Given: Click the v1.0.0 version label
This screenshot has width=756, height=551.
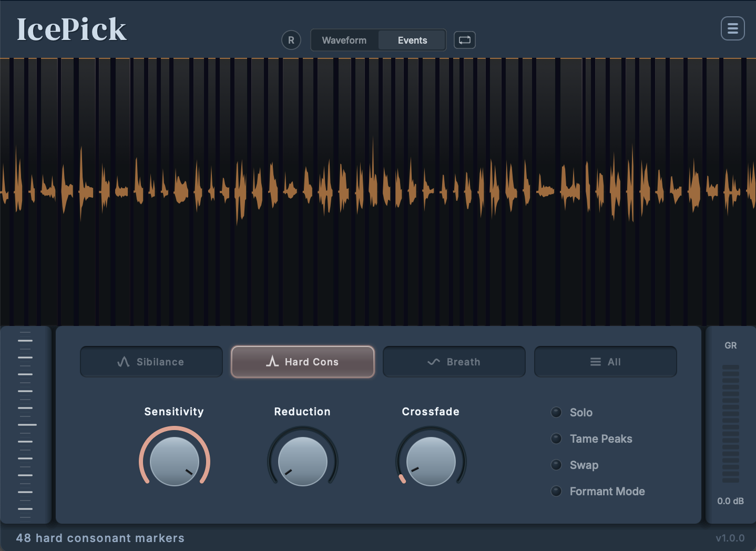Looking at the screenshot, I should point(730,538).
